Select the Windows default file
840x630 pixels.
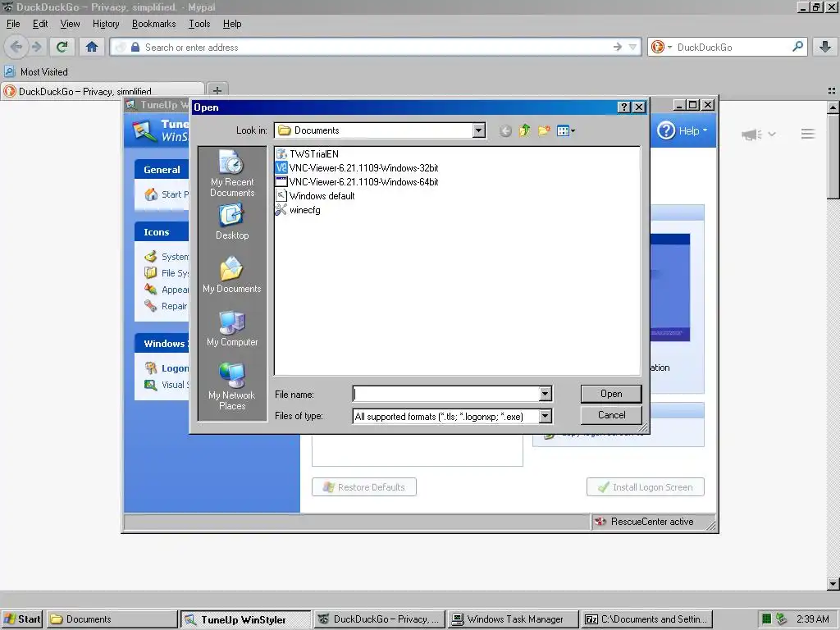coord(315,195)
